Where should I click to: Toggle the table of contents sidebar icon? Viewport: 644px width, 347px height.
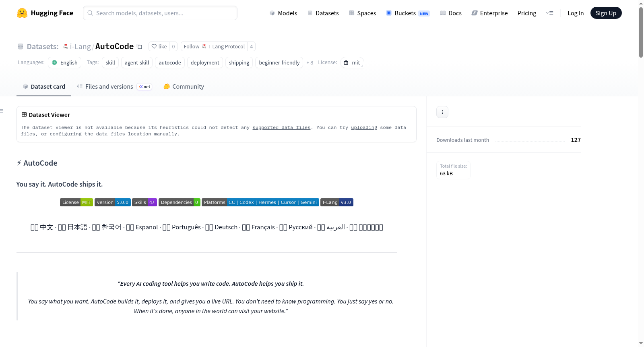click(2, 111)
